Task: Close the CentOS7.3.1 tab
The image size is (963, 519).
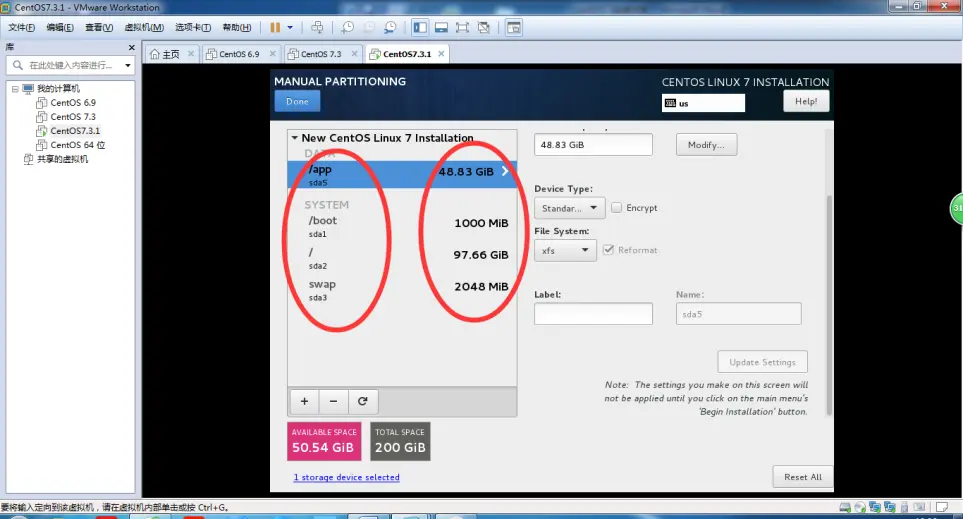Action: click(x=441, y=53)
